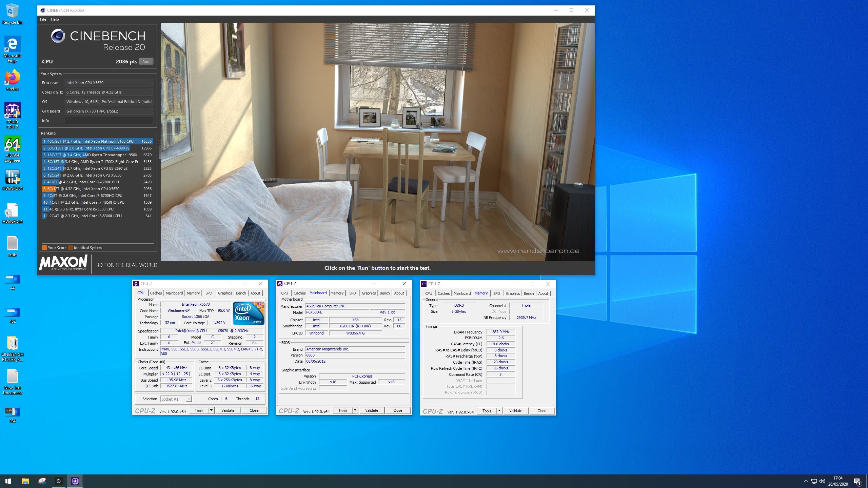Open File Explorer from the taskbar
This screenshot has height=488, width=868.
click(x=25, y=481)
